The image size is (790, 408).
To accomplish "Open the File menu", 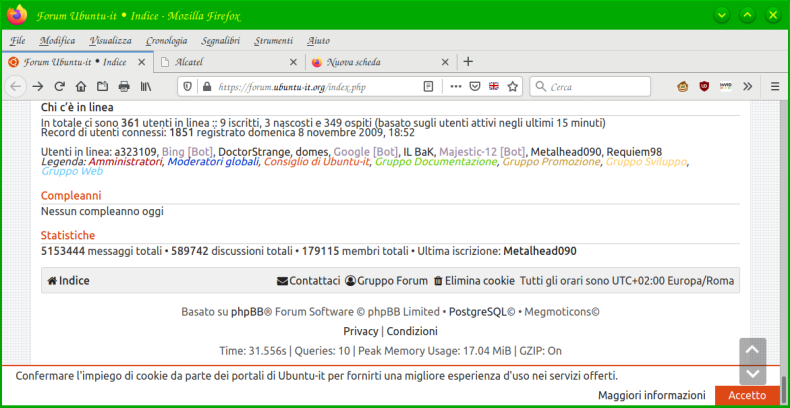I will (18, 41).
